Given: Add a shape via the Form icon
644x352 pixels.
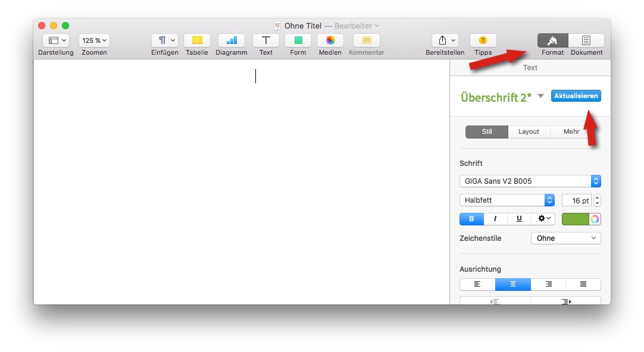Looking at the screenshot, I should (298, 41).
